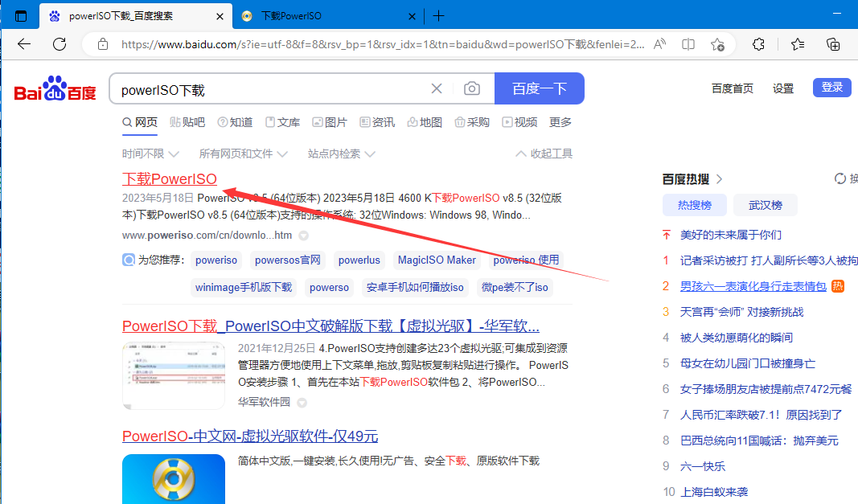This screenshot has width=858, height=504.
Task: Open the tab actions menu icon
Action: (21, 16)
